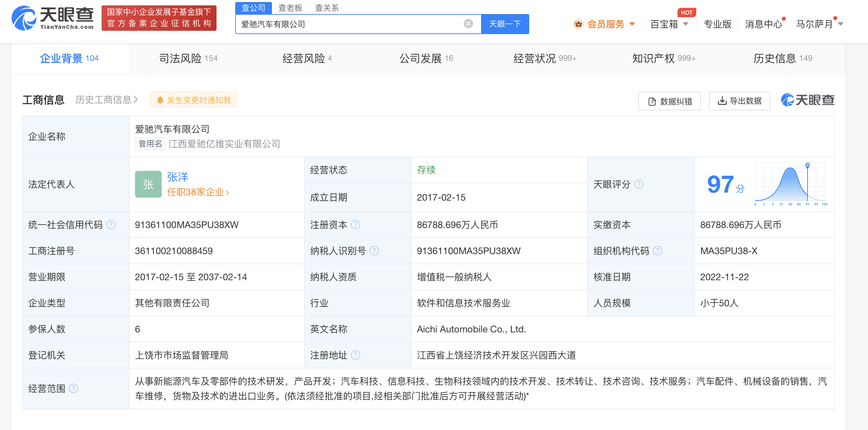This screenshot has width=868, height=430.
Task: Click registration number 361100210088459
Action: (x=173, y=251)
